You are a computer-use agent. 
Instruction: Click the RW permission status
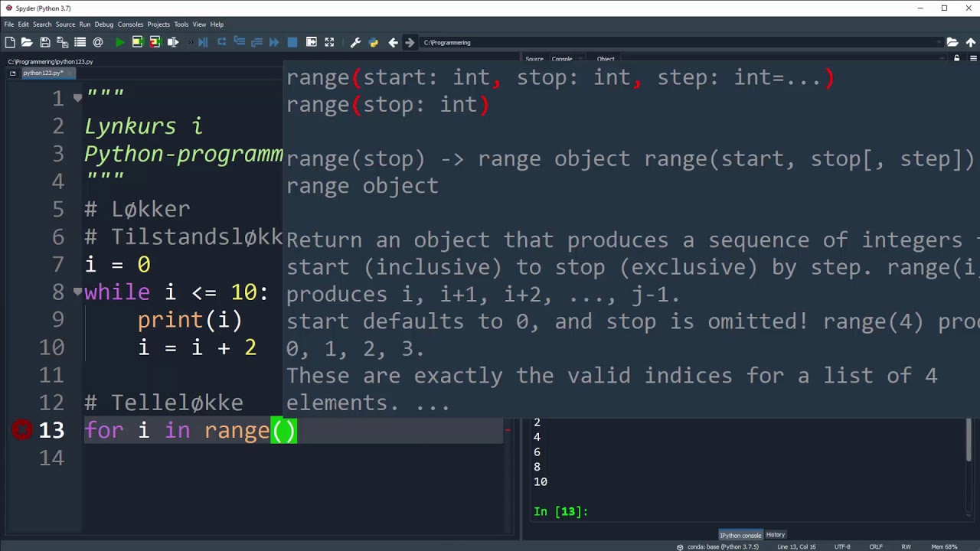click(x=906, y=546)
